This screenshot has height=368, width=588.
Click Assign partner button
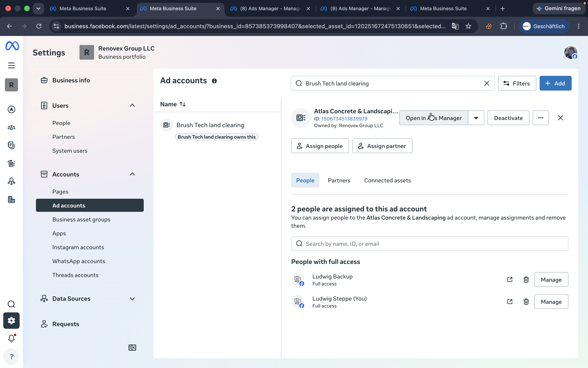(x=382, y=146)
